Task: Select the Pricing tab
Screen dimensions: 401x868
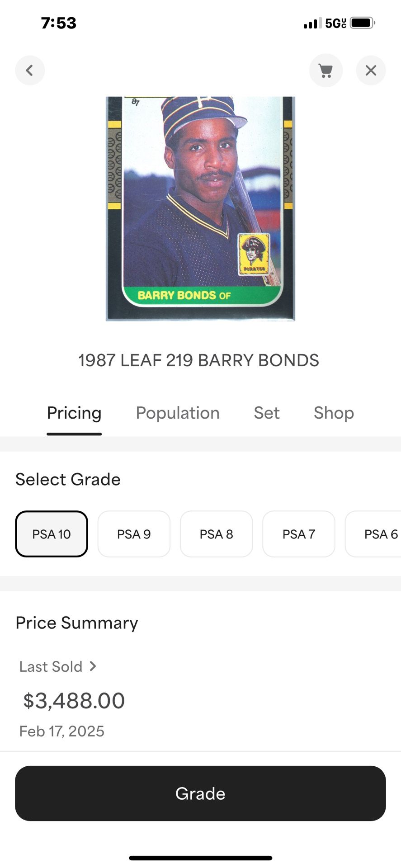Action: pos(74,413)
